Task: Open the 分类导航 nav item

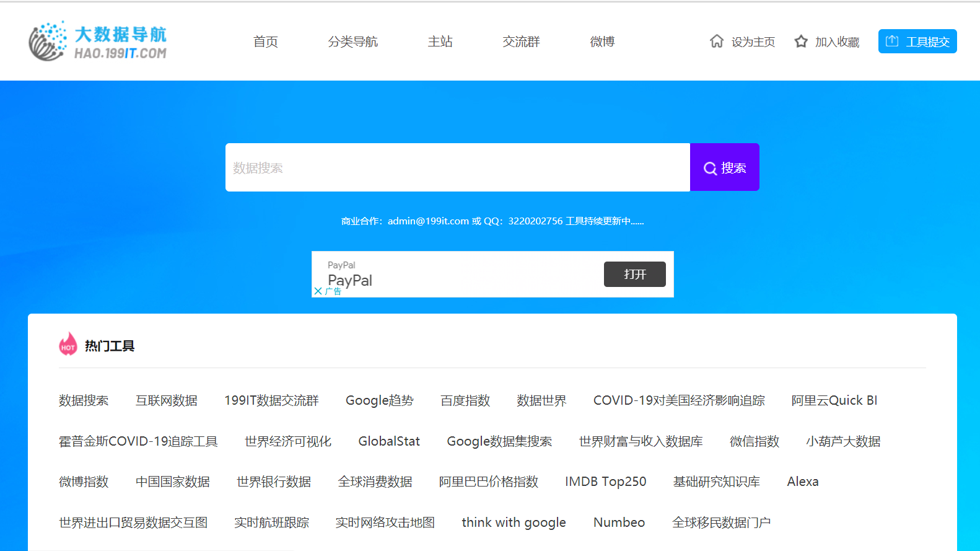Action: tap(353, 42)
